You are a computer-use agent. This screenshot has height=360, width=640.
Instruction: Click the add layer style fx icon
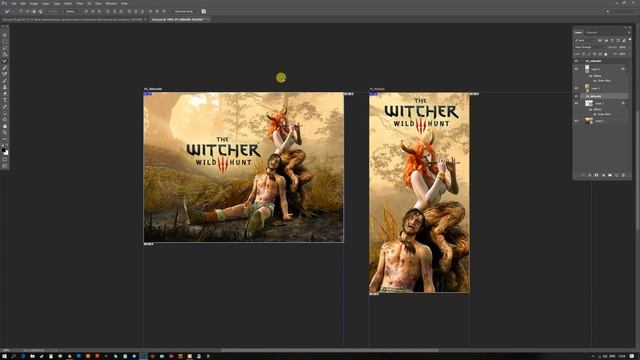coord(590,175)
